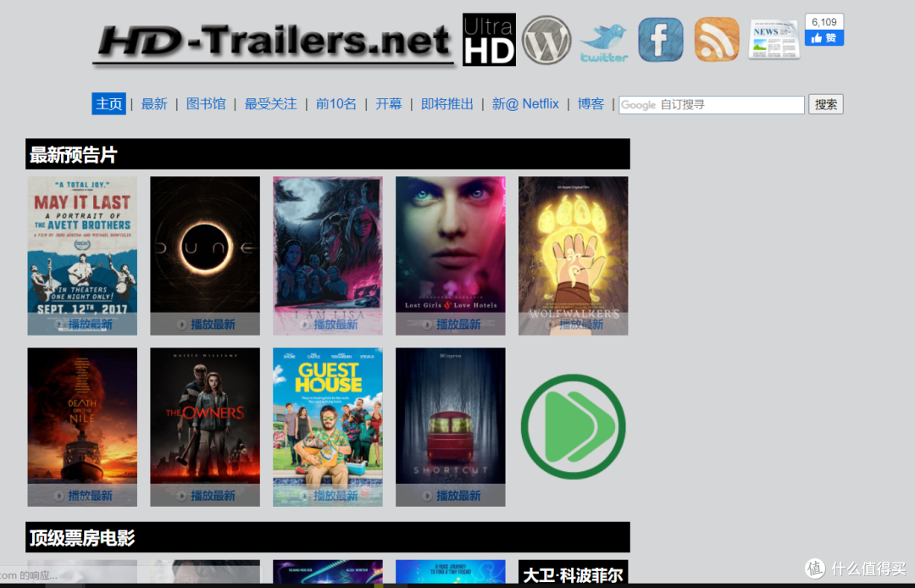Open the Ultra HD icon
The height and width of the screenshot is (588, 915).
(489, 40)
